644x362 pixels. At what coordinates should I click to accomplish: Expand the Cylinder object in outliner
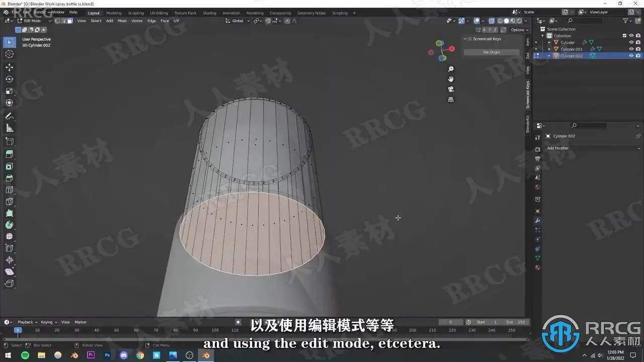click(x=549, y=43)
